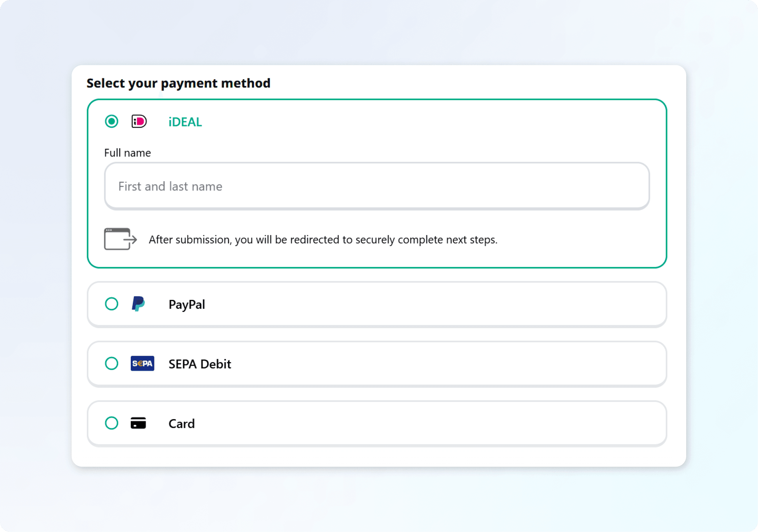
Task: Click the Card text label
Action: (x=182, y=424)
